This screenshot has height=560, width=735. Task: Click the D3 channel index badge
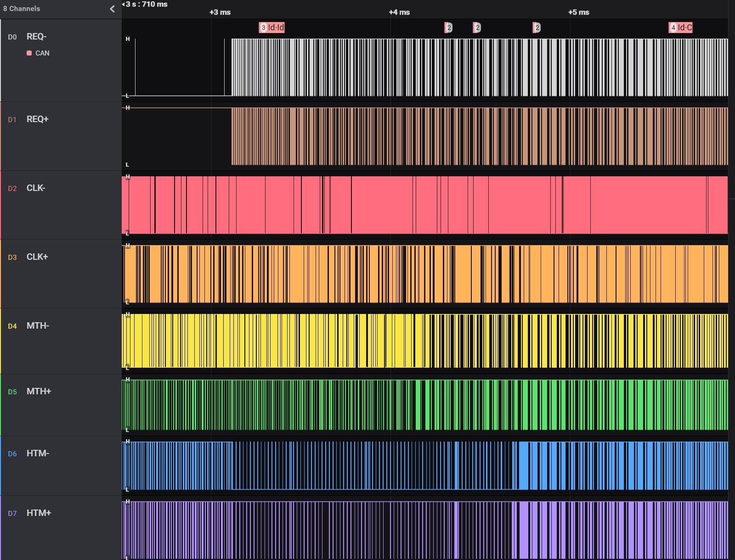pyautogui.click(x=12, y=258)
